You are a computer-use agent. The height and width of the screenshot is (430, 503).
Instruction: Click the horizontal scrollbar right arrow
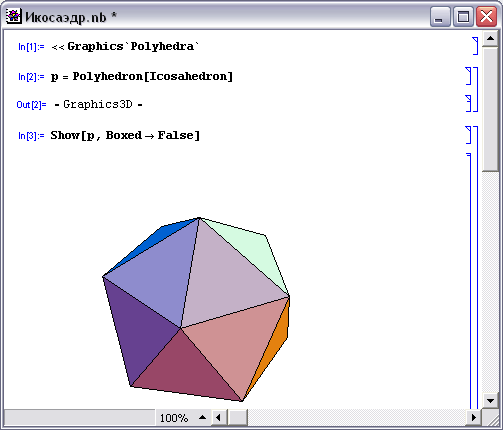474,417
